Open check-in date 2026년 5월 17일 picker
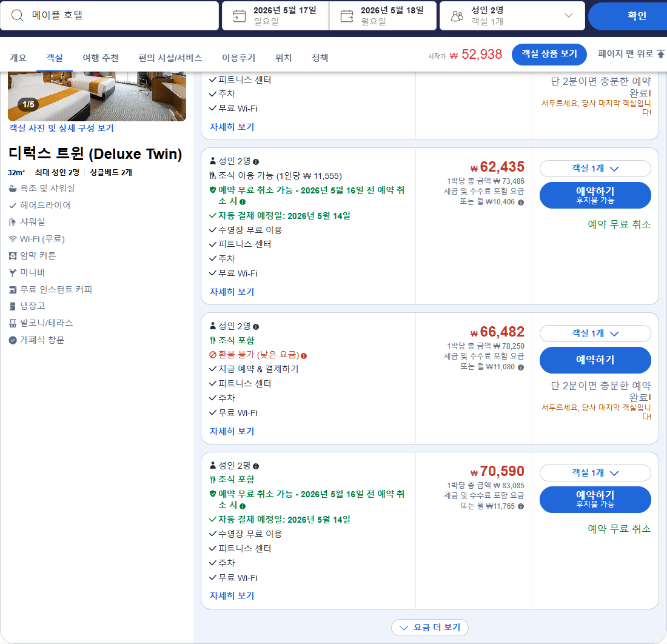The height and width of the screenshot is (644, 667). tap(275, 16)
